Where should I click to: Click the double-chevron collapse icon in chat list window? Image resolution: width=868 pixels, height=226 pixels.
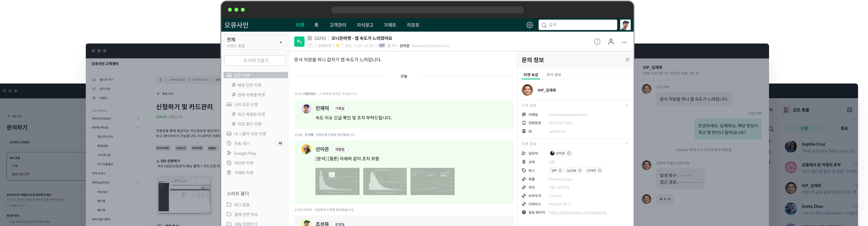click(x=771, y=110)
